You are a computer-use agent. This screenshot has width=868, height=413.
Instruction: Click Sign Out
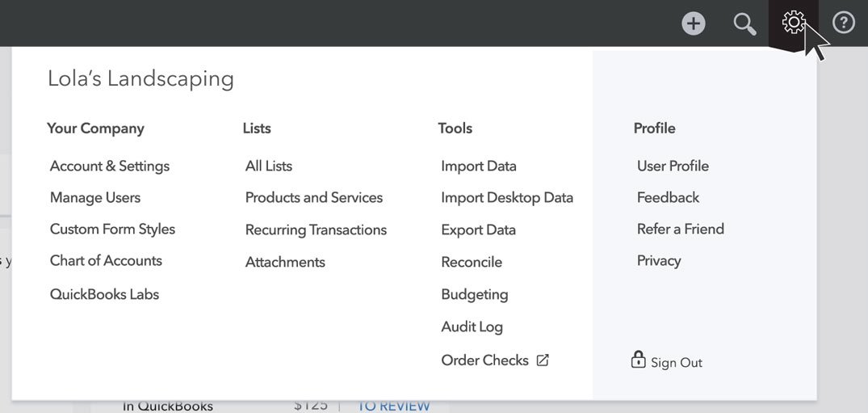(677, 363)
